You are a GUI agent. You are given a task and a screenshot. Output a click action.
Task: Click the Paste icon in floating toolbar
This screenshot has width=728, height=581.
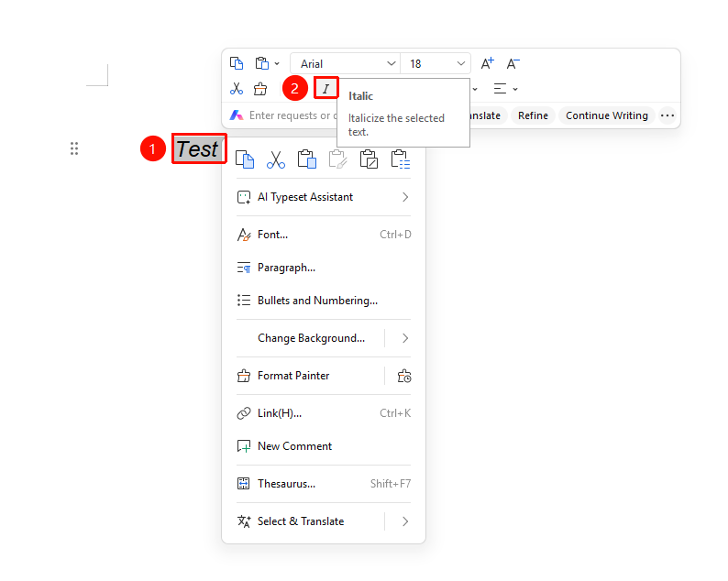(x=262, y=63)
